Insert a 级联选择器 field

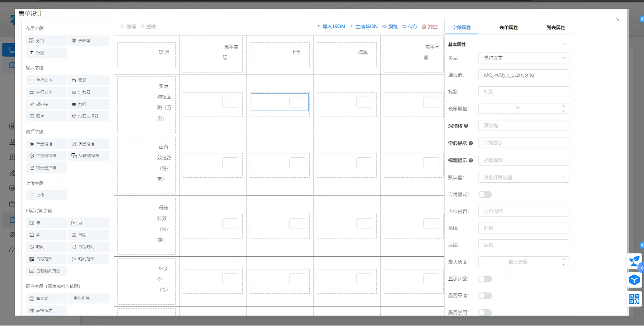88,156
